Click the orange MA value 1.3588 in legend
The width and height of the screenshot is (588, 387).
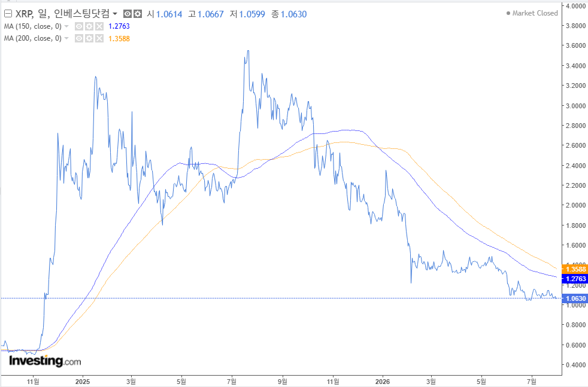[x=119, y=39]
